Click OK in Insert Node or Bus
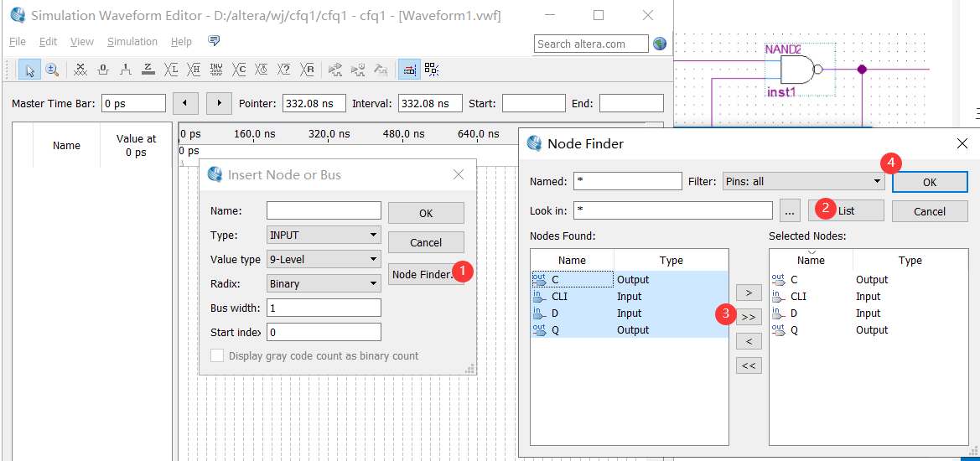Image resolution: width=980 pixels, height=461 pixels. 426,213
